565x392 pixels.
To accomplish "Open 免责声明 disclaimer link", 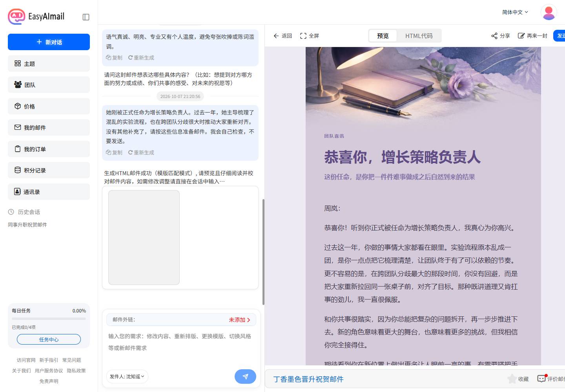I will pos(49,381).
